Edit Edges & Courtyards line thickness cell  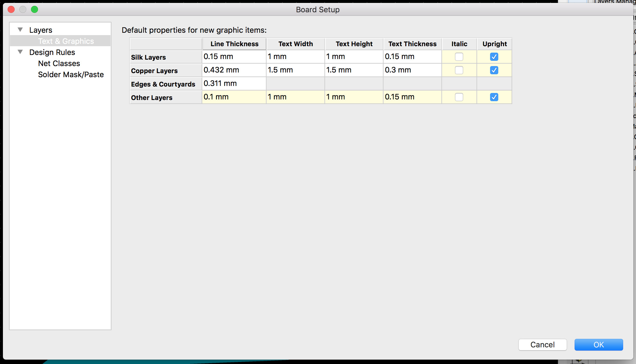coord(234,84)
